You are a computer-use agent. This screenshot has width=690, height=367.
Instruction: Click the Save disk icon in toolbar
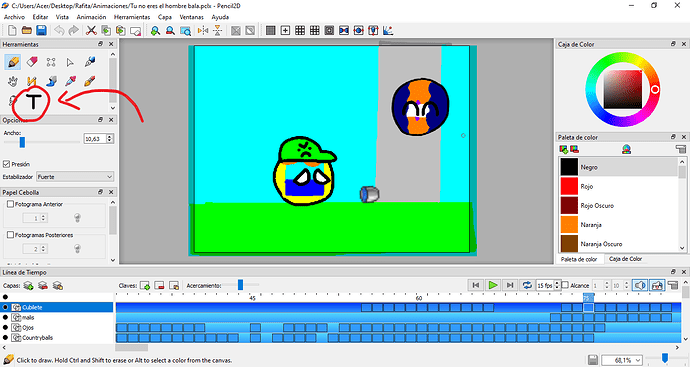point(41,30)
